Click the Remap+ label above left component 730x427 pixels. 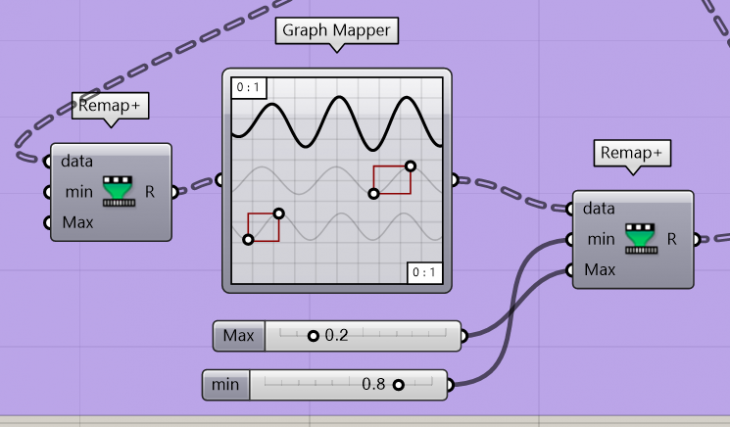(x=110, y=105)
